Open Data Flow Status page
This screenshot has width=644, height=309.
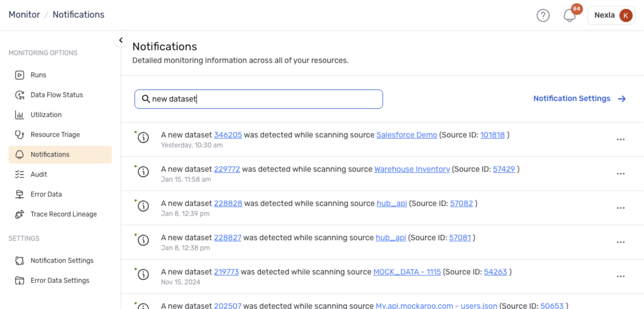coord(57,95)
